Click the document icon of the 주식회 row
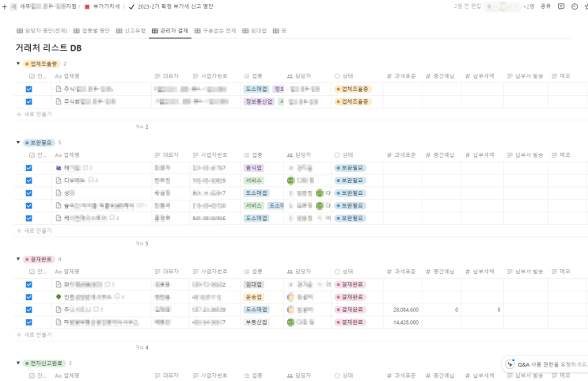 pos(59,101)
